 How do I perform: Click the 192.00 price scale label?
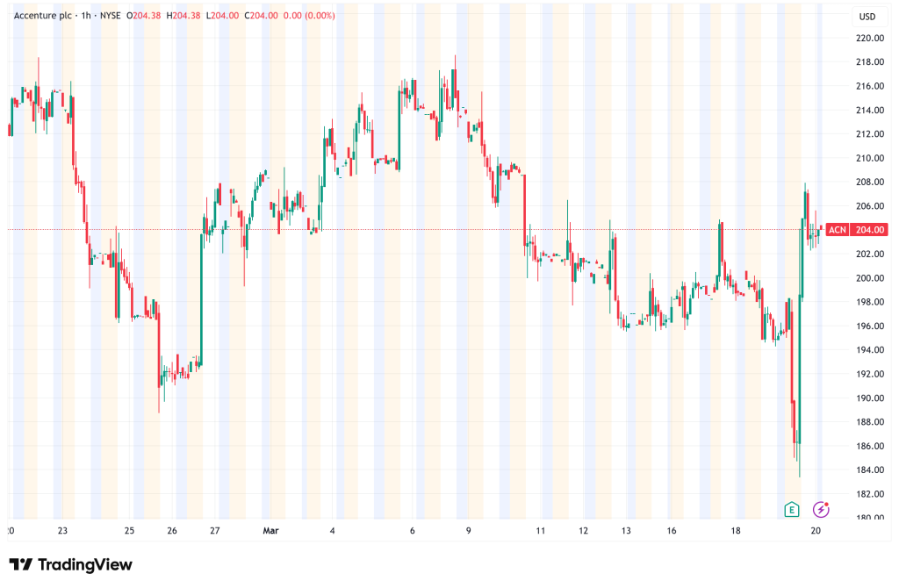(x=869, y=374)
